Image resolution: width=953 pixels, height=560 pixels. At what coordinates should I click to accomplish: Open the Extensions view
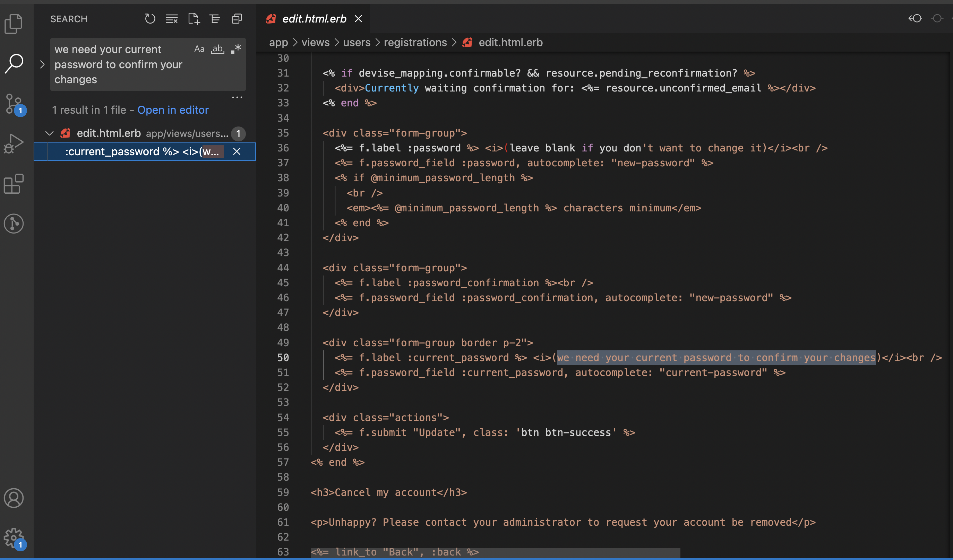14,184
